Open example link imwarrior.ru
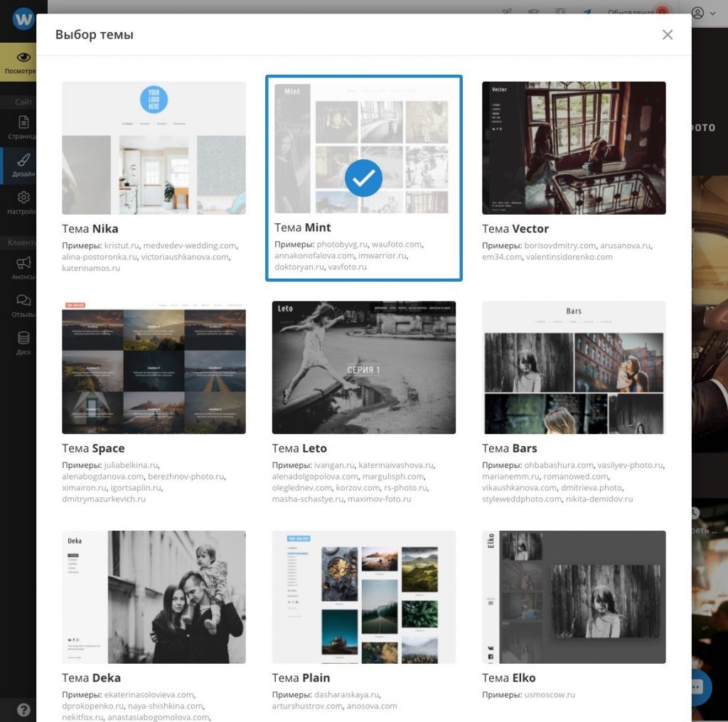This screenshot has width=728, height=722. point(382,255)
